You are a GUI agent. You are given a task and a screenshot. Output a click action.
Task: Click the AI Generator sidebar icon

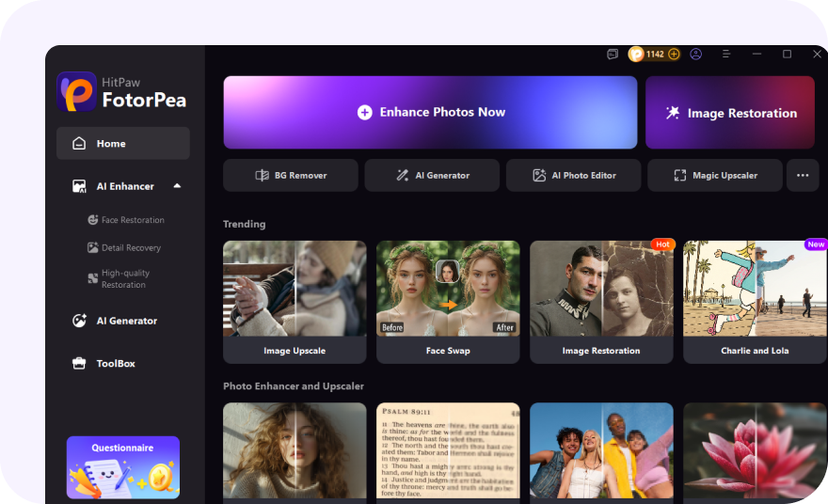pyautogui.click(x=79, y=321)
